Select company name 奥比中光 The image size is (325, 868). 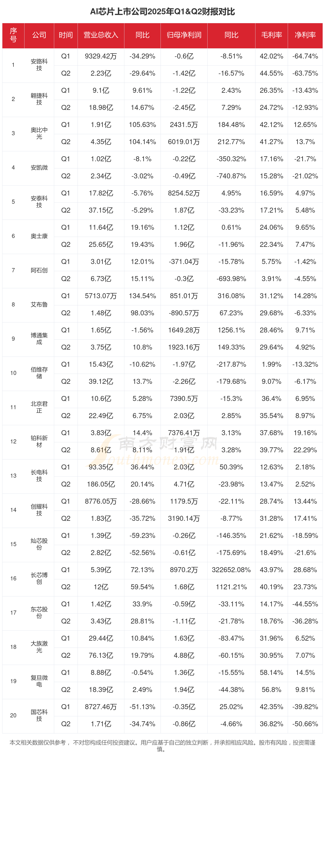point(39,133)
